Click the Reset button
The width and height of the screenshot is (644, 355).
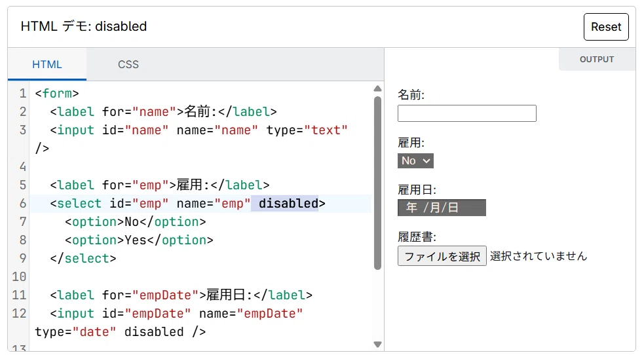pos(606,27)
